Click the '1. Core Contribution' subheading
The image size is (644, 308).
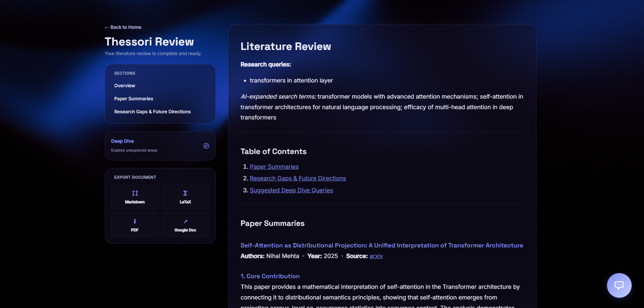tap(270, 276)
